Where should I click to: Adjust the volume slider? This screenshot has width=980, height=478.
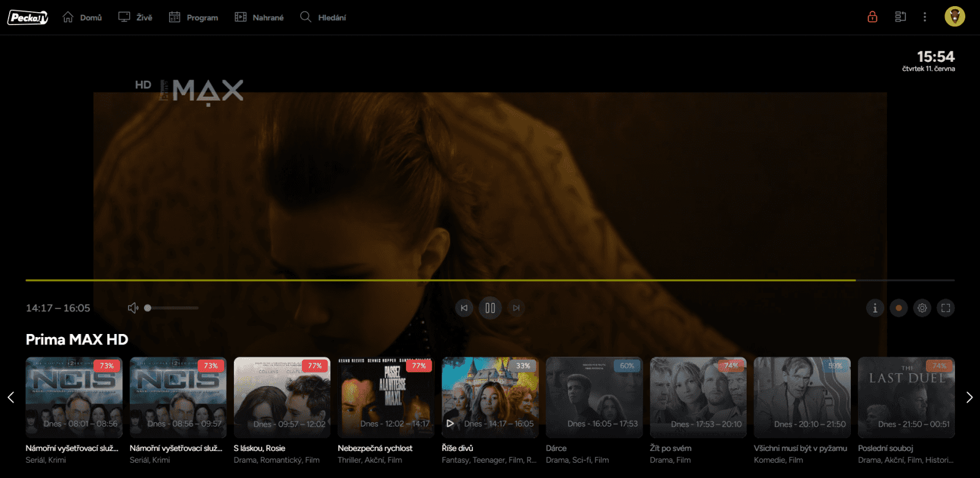[x=172, y=308]
